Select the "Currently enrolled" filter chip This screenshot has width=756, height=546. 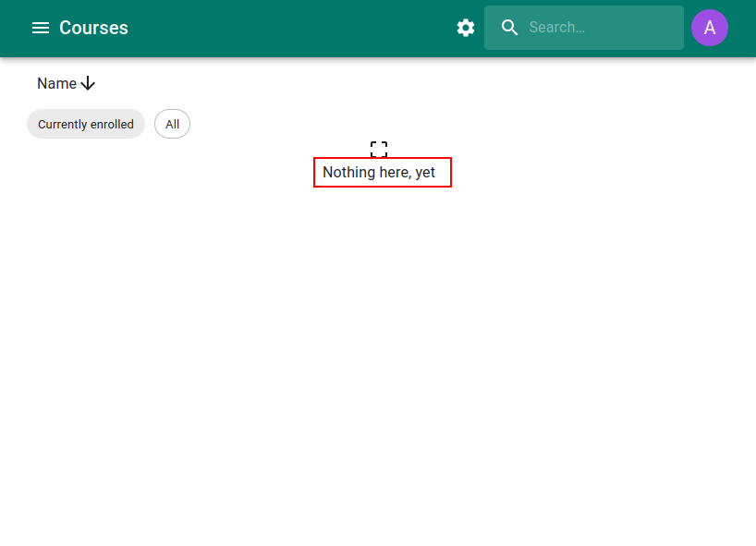(x=86, y=124)
